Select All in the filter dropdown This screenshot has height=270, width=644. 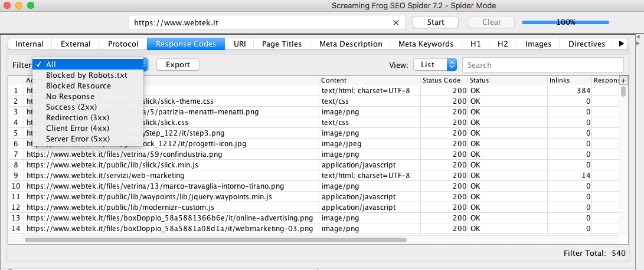[x=88, y=64]
